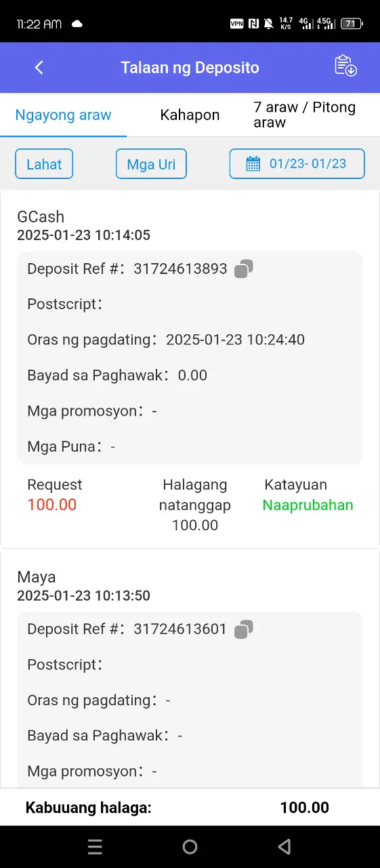Tap the Android back triangle button

pos(284,846)
